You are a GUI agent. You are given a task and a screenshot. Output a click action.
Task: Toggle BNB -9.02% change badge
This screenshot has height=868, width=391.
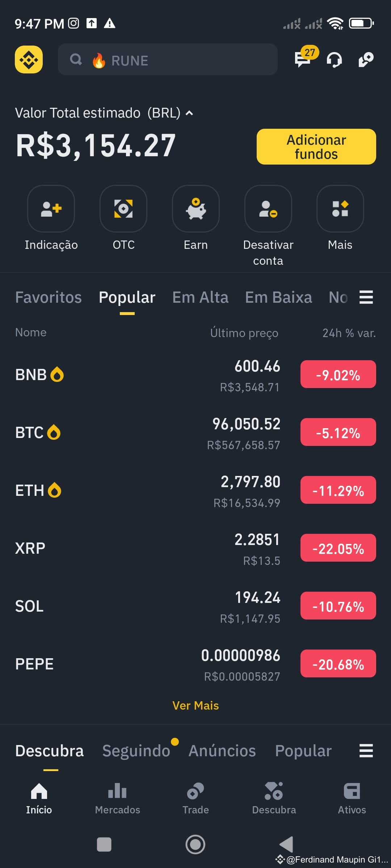click(x=338, y=374)
